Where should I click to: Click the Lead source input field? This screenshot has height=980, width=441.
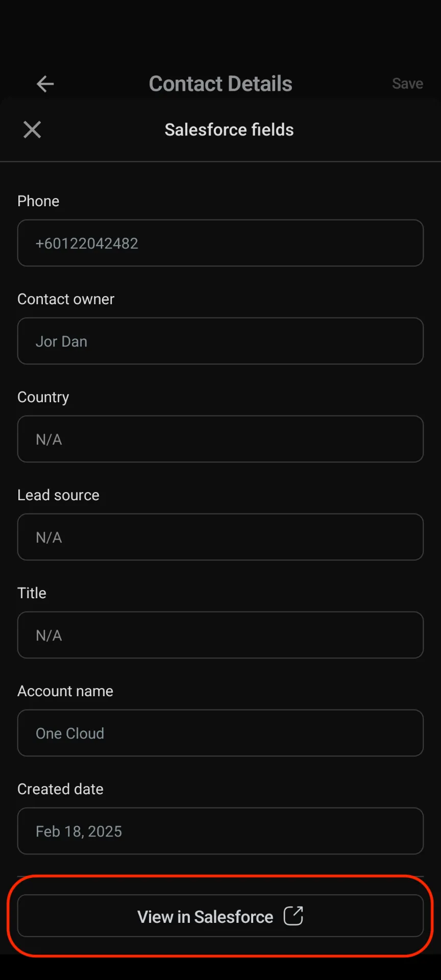point(220,537)
